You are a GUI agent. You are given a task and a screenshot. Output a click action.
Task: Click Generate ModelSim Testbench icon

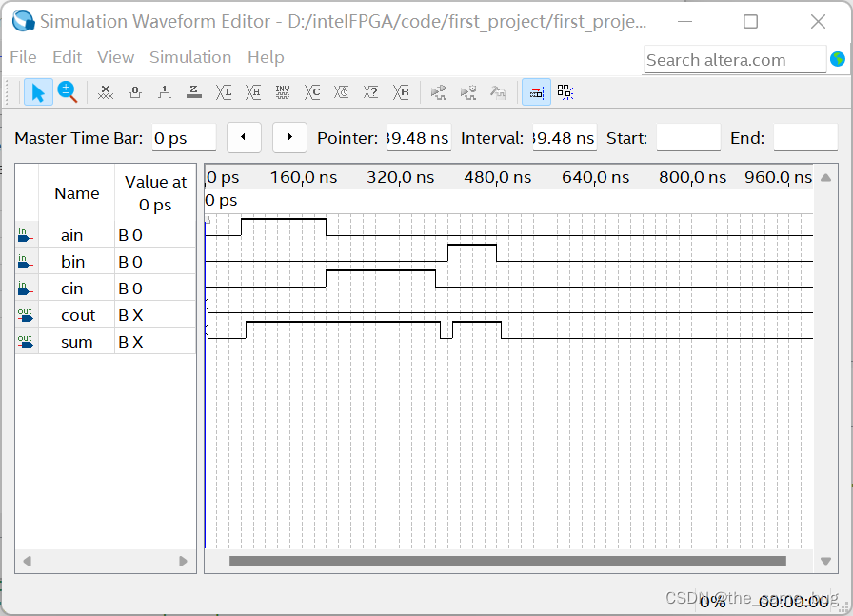pyautogui.click(x=497, y=92)
